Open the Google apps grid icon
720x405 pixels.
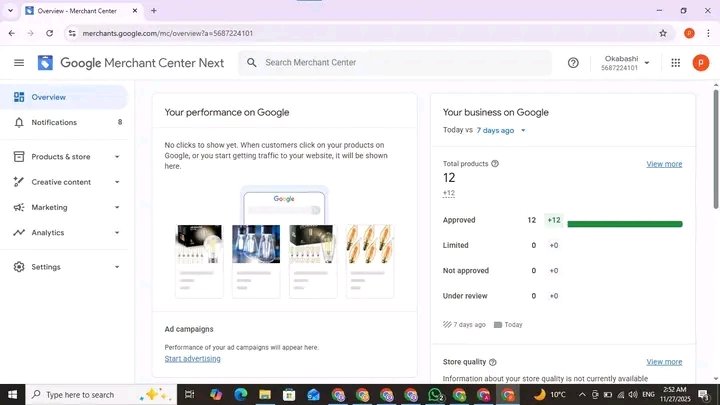pos(675,63)
